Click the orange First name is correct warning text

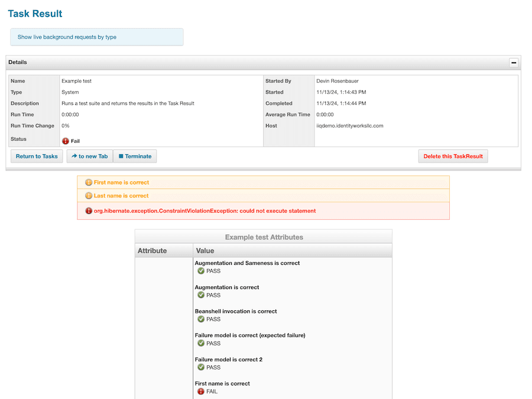point(121,183)
